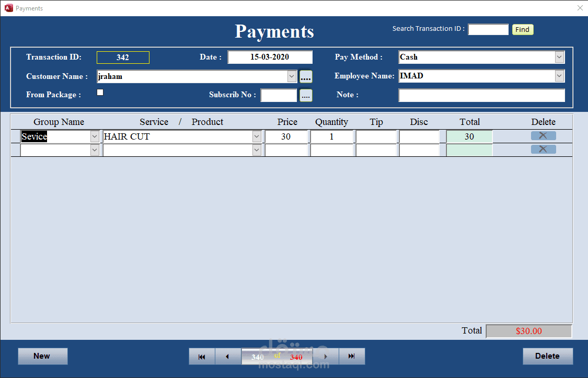Click the grand total $30.00 box
This screenshot has height=378, width=588.
[x=529, y=331]
